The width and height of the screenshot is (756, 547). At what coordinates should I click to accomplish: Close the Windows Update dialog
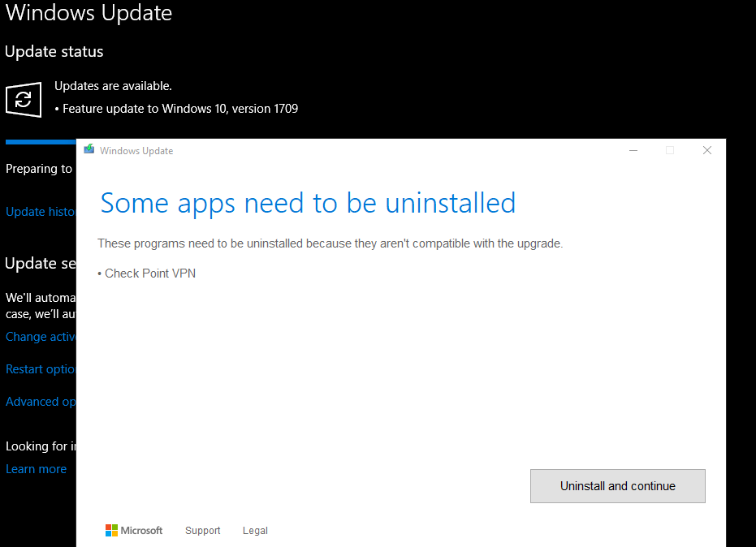[x=706, y=150]
